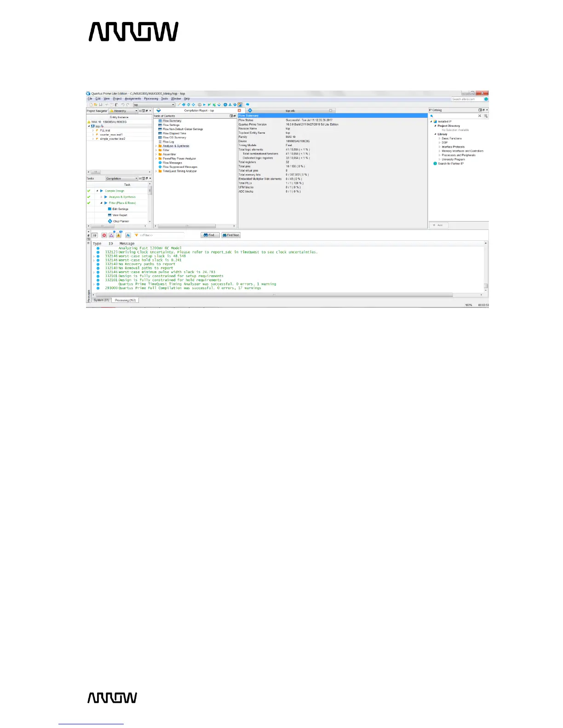Viewport: 563px width, 728px height.
Task: Open the Assignments menu
Action: point(133,99)
